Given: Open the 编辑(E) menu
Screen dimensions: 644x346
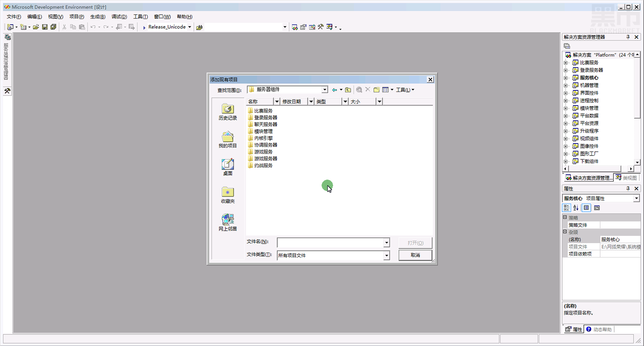Looking at the screenshot, I should tap(35, 17).
